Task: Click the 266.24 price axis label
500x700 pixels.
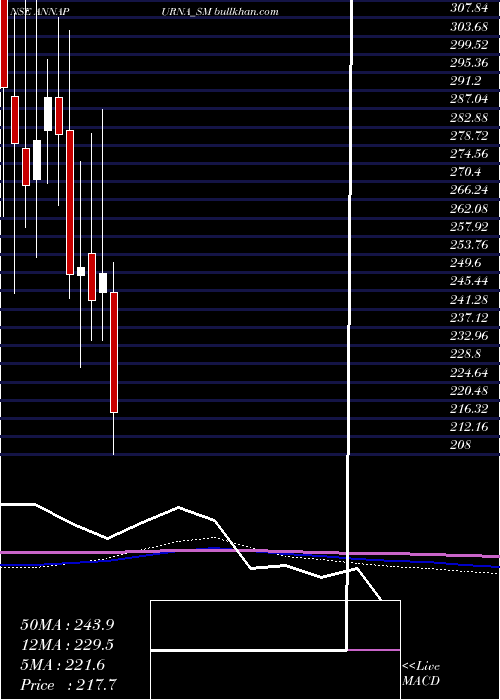Action: click(469, 190)
